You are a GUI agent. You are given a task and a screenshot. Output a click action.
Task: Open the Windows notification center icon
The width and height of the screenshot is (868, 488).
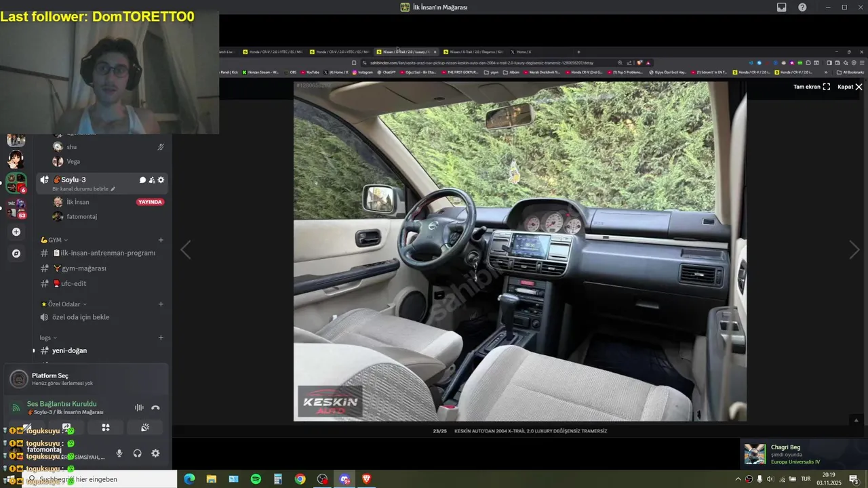tap(854, 479)
